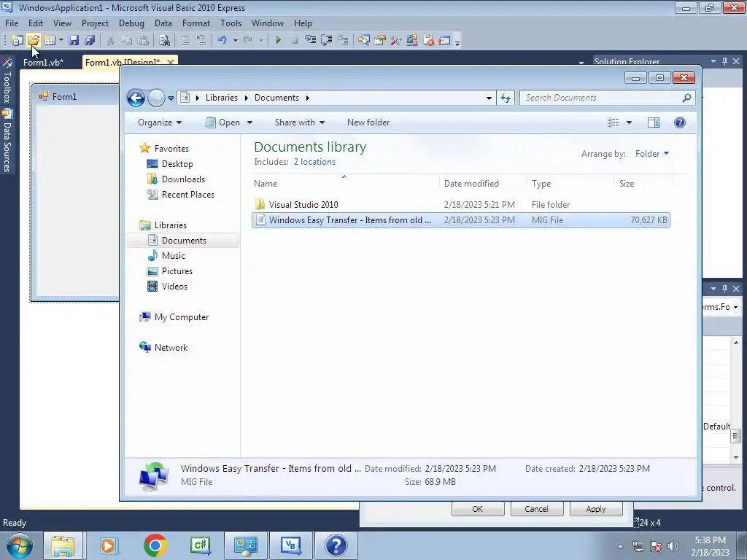Open dialog help with the question mark icon

coord(680,122)
